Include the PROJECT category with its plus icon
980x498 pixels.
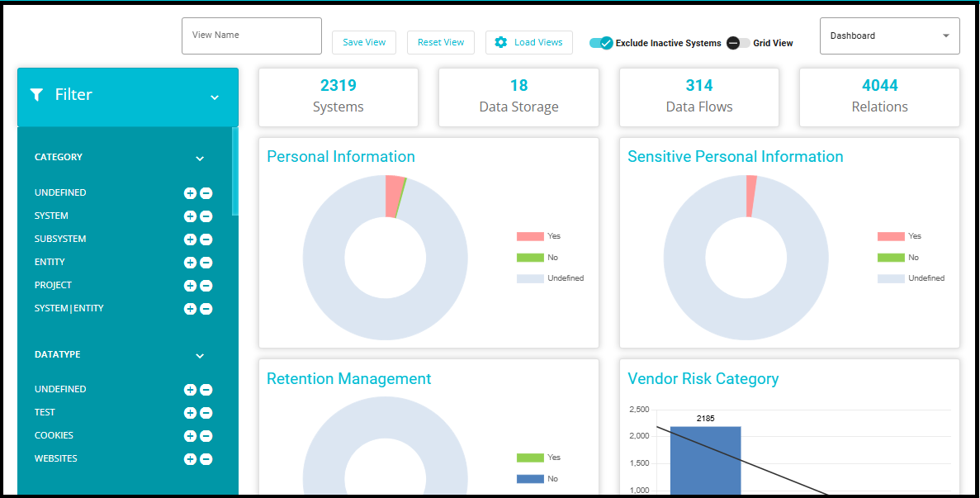(x=190, y=286)
